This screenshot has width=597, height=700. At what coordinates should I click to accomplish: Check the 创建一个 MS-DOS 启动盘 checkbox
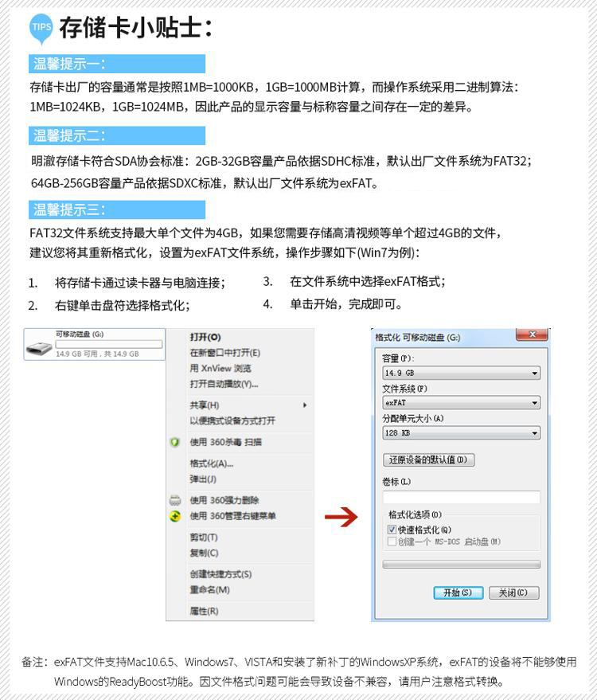click(x=392, y=542)
